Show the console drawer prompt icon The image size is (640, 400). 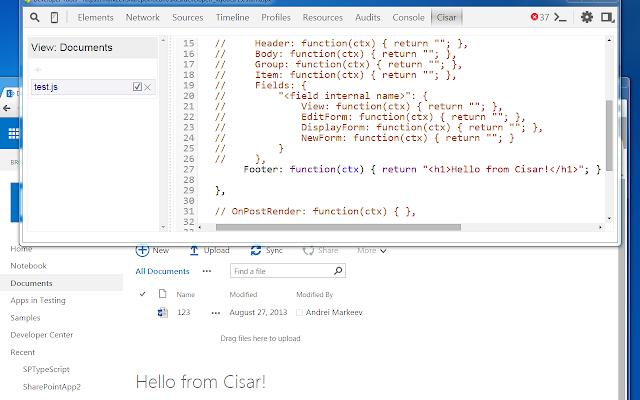[x=560, y=18]
